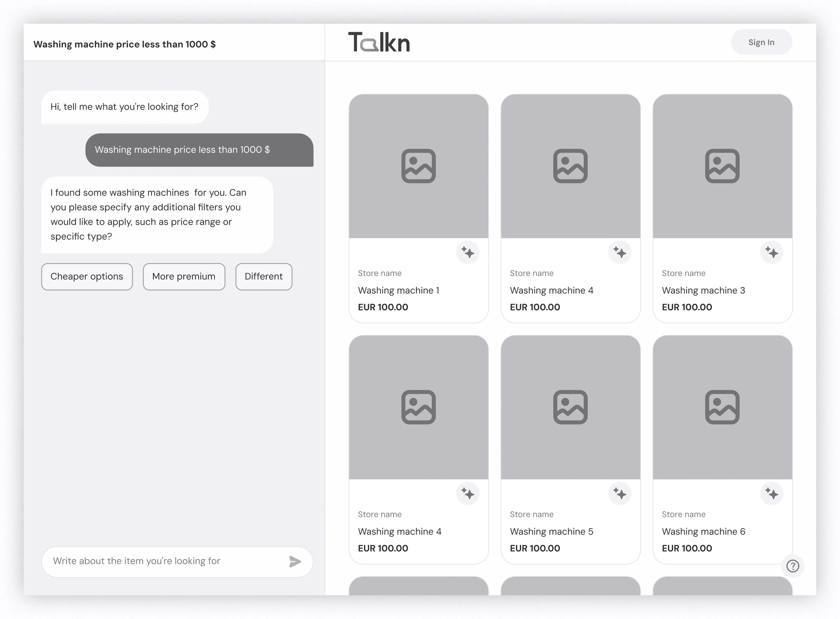Click sparkle icon on Washing machine 1 card
Screen dimensions: 840x619
click(468, 252)
